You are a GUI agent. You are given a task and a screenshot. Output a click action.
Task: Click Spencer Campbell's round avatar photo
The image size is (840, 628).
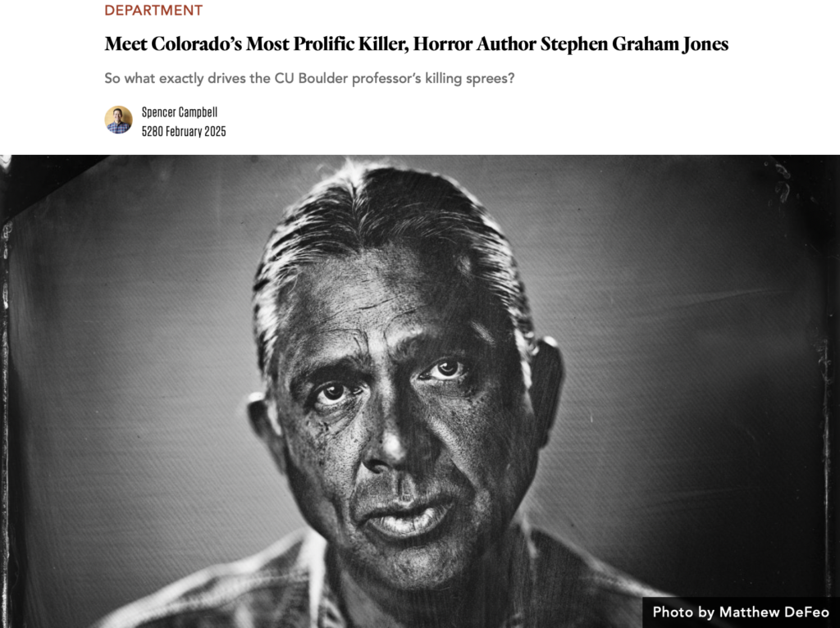(118, 120)
